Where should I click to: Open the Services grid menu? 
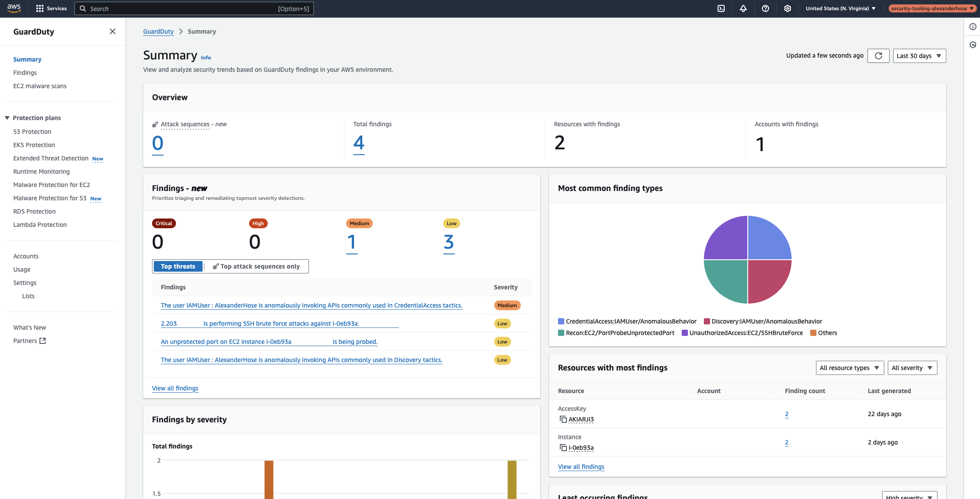(51, 8)
